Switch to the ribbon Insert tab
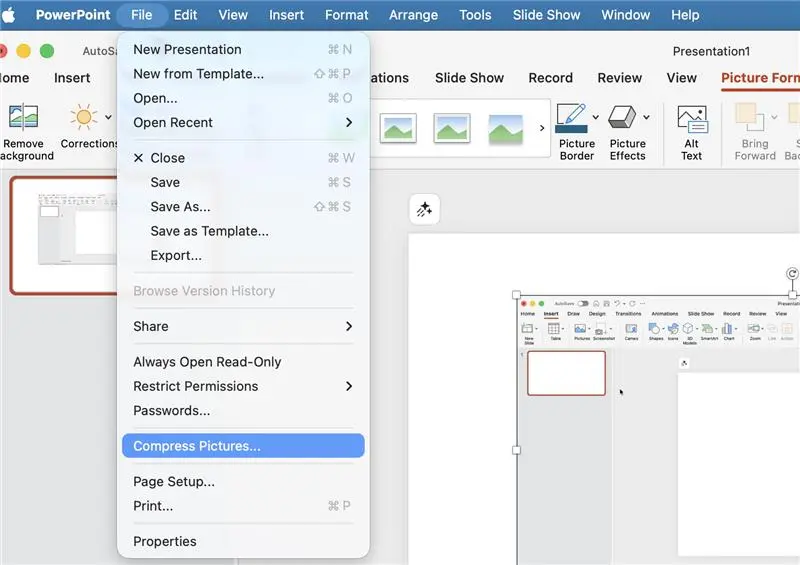 (72, 78)
